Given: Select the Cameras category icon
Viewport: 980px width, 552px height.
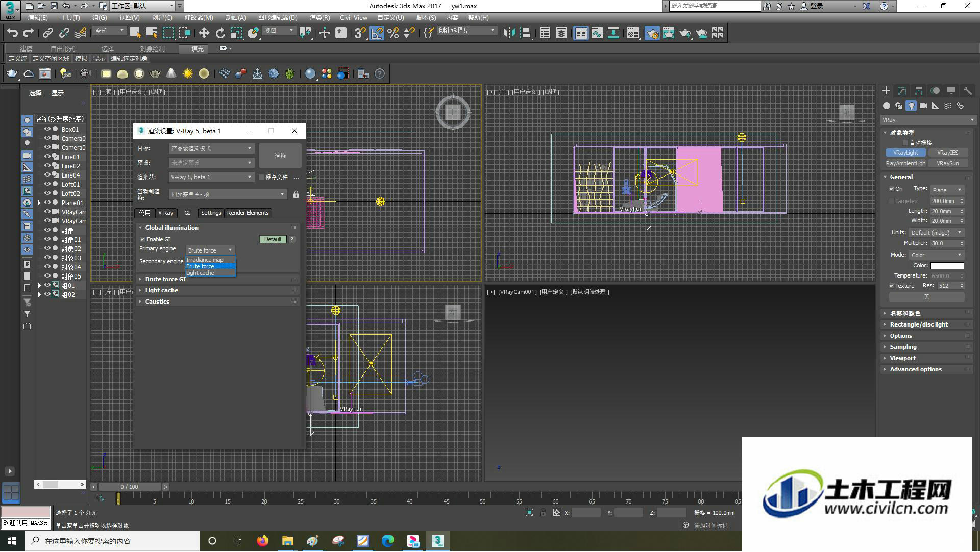Looking at the screenshot, I should tap(923, 106).
